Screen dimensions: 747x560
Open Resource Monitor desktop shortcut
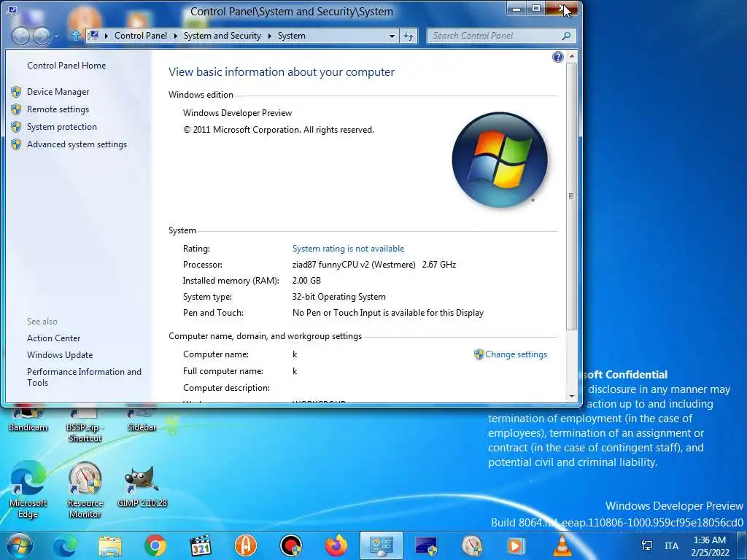(x=85, y=489)
